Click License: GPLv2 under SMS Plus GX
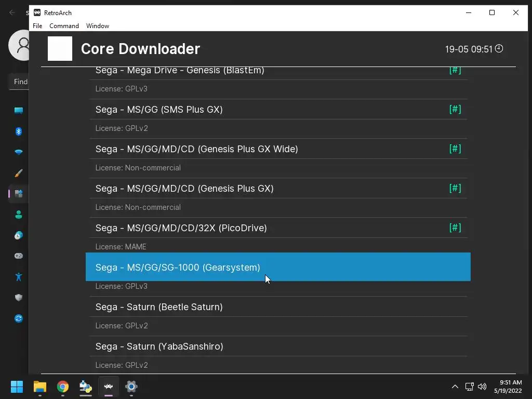The image size is (532, 399). point(122,128)
